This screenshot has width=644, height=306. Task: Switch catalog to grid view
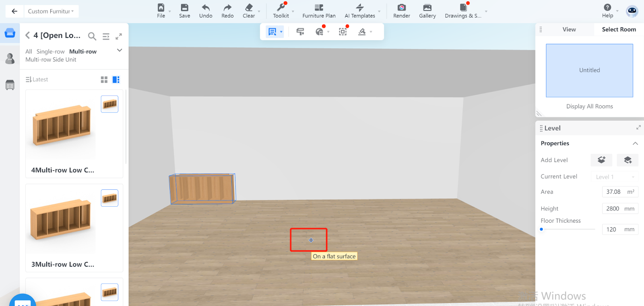(104, 80)
